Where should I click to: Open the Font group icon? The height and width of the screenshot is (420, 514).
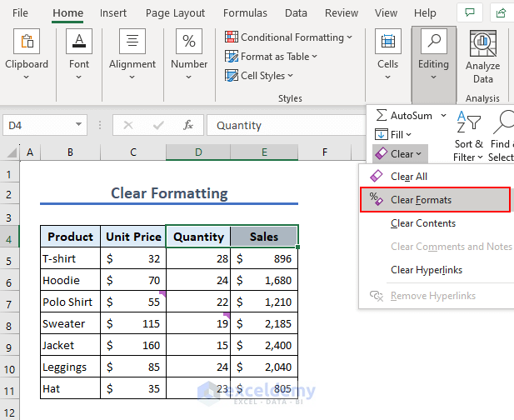(79, 42)
